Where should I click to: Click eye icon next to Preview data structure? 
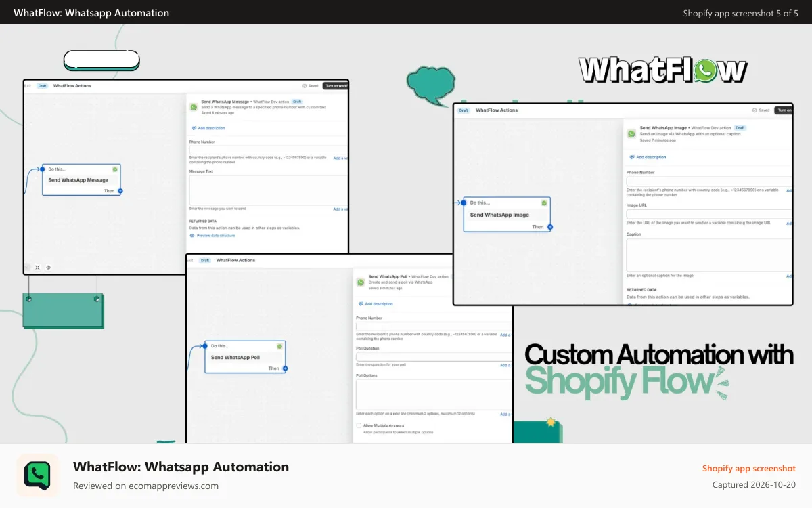tap(192, 236)
